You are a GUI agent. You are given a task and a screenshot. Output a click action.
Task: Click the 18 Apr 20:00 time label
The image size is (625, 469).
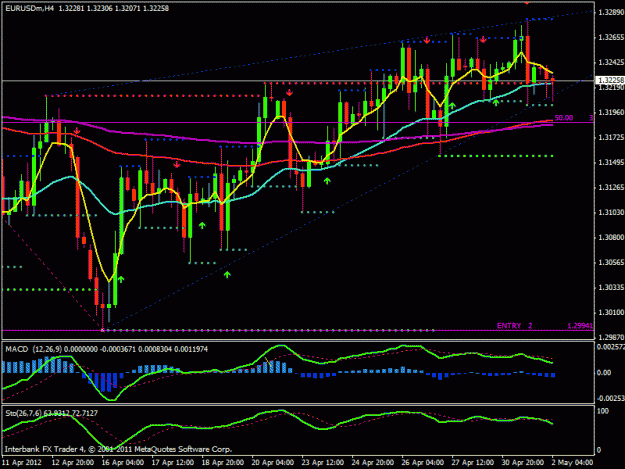pos(223,463)
